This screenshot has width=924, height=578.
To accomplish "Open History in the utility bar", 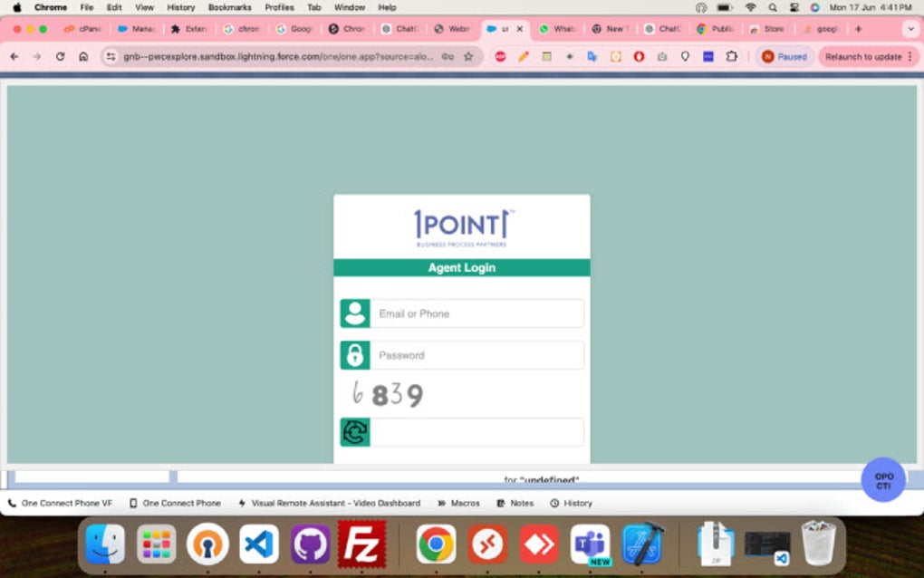I will [x=571, y=503].
